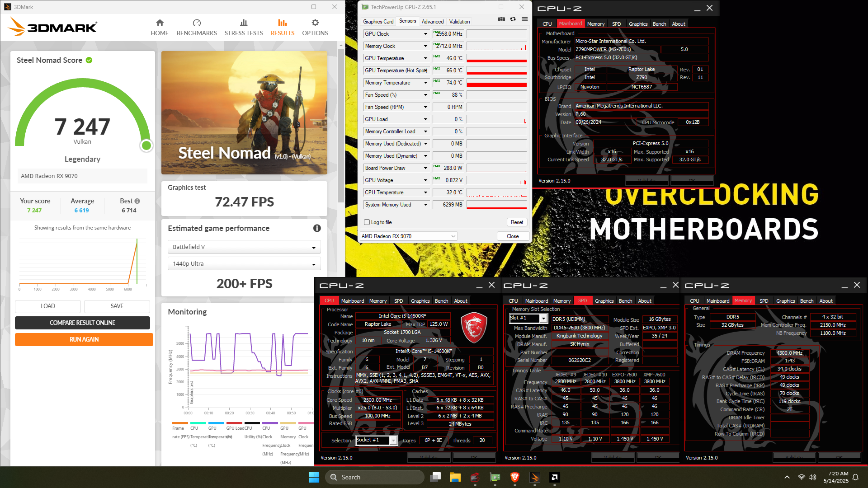Viewport: 868px width, 488px height.
Task: Click the RUN AGAIN button
Action: (x=84, y=339)
